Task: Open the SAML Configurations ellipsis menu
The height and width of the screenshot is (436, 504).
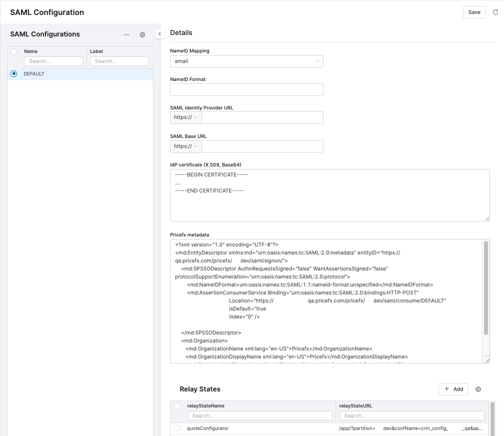Action: (126, 34)
